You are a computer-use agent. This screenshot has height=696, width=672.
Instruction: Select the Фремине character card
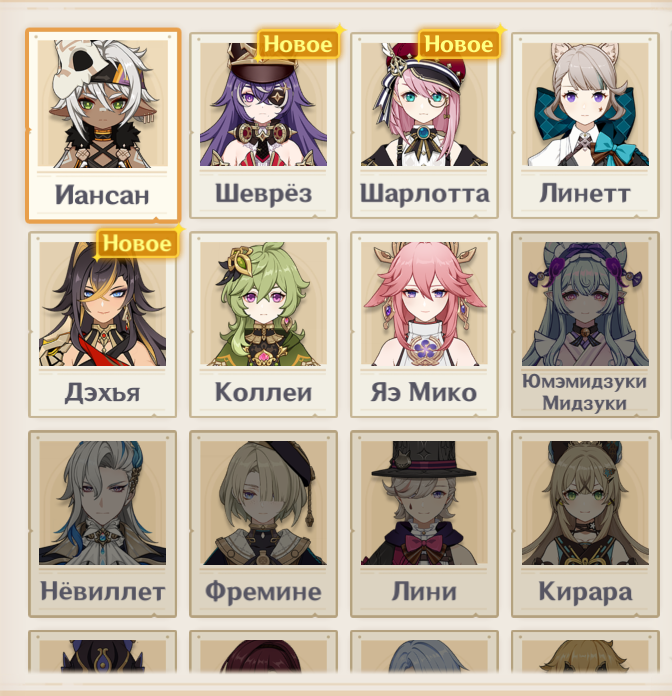pos(264,524)
